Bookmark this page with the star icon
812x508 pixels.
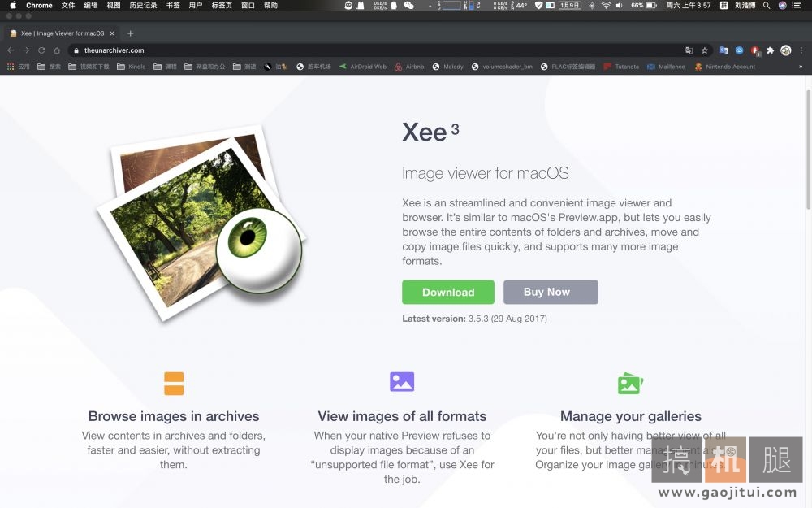click(704, 50)
